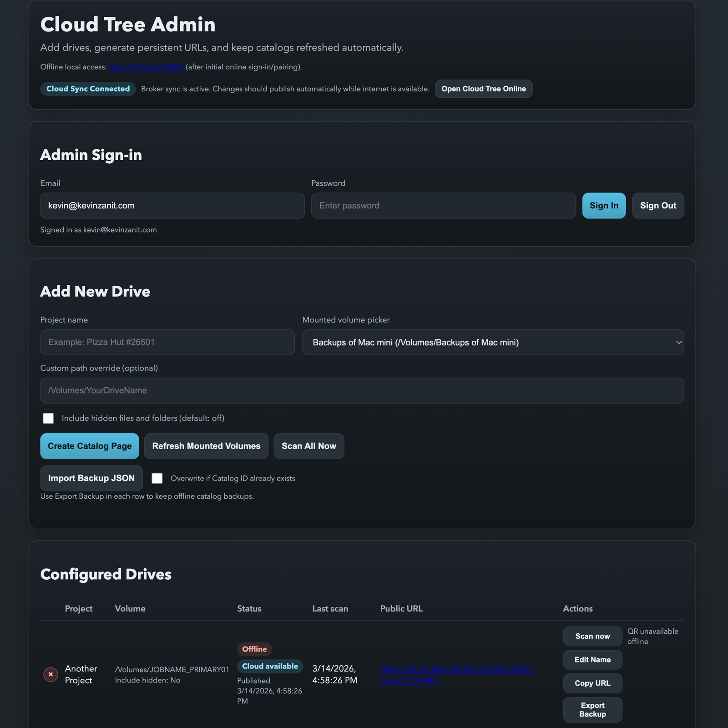Trigger Scan All Now

pos(308,446)
